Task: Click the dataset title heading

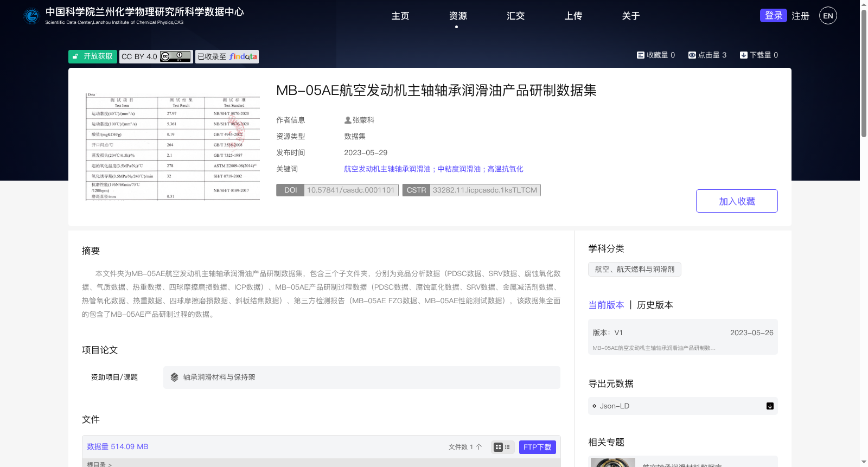Action: [436, 90]
